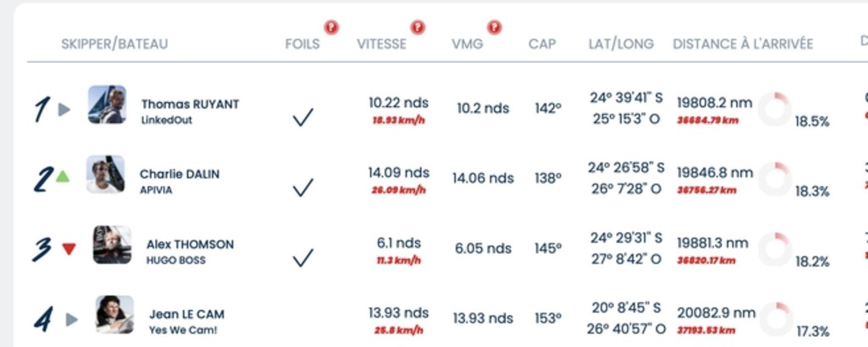
Task: Sort by DISTANCE À L'ARRIVÉE header
Action: click(x=743, y=44)
